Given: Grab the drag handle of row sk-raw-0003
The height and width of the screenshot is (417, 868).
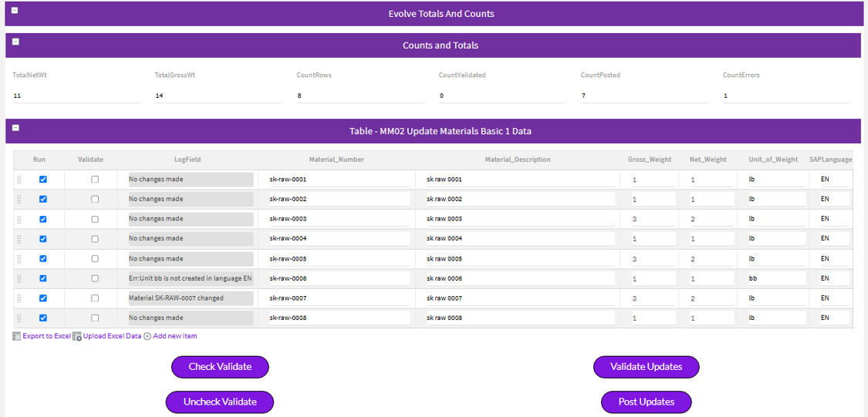Looking at the screenshot, I should 19,219.
